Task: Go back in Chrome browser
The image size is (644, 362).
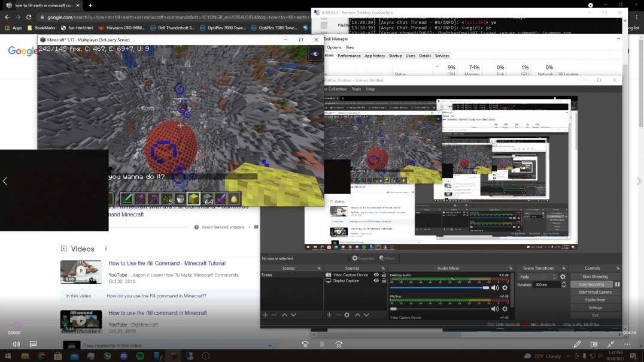Action: 7,17
